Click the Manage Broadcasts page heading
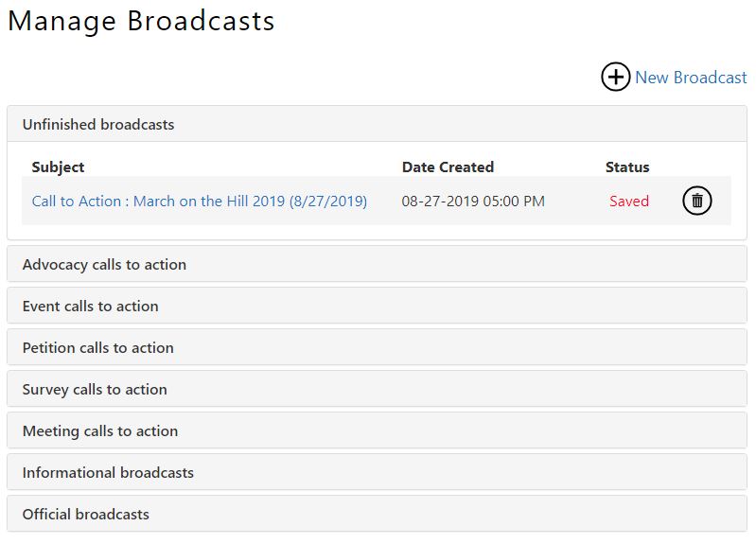Viewport: 756px width, 544px height. 142,21
